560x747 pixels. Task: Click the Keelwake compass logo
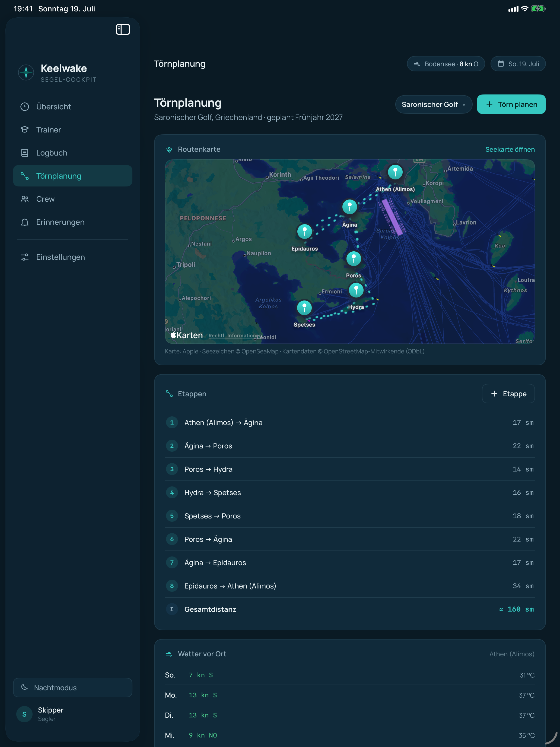pos(26,72)
